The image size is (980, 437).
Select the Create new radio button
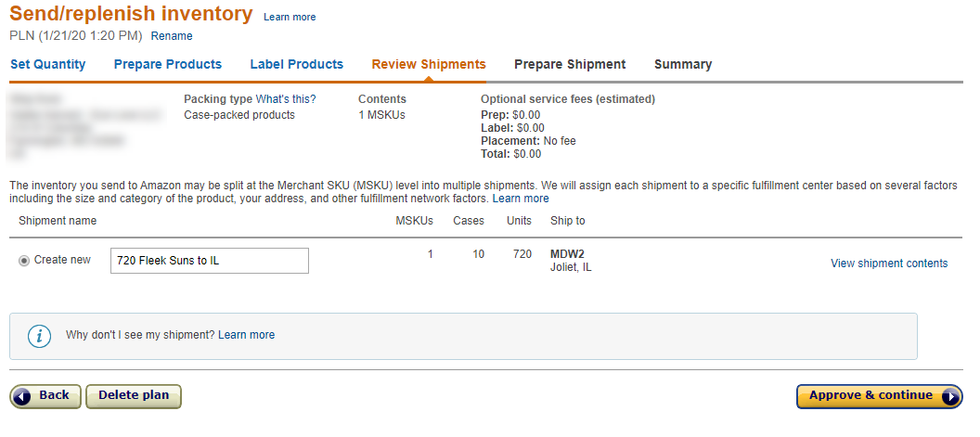(24, 261)
